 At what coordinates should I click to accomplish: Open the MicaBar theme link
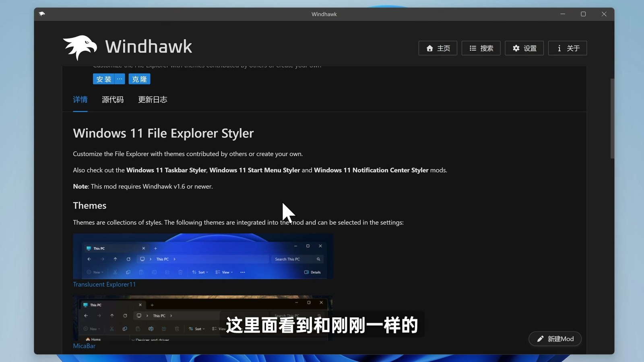point(84,346)
